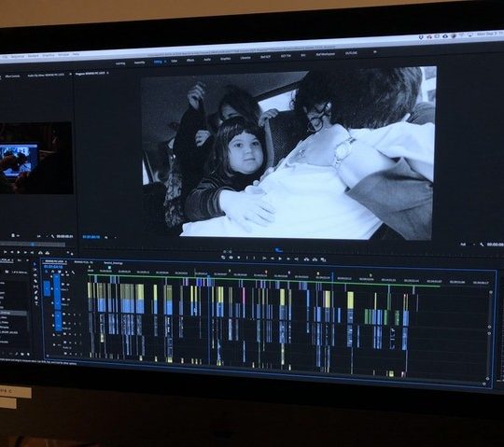Open Dropbox icon in macOS menu bar
Viewport: 504px width, 447px height.
[x=421, y=37]
